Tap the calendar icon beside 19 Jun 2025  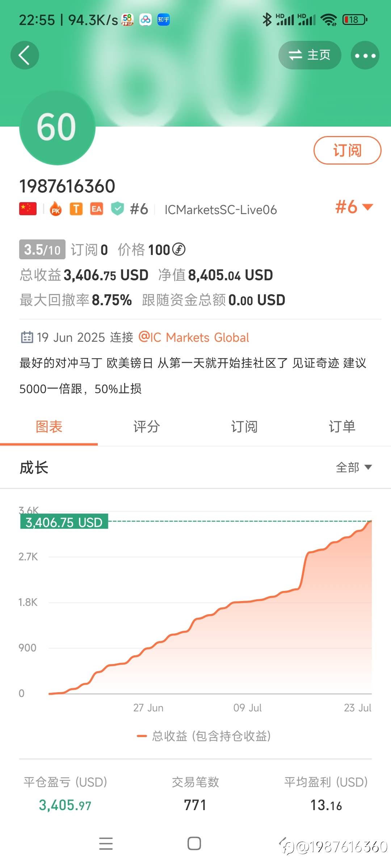pos(27,337)
